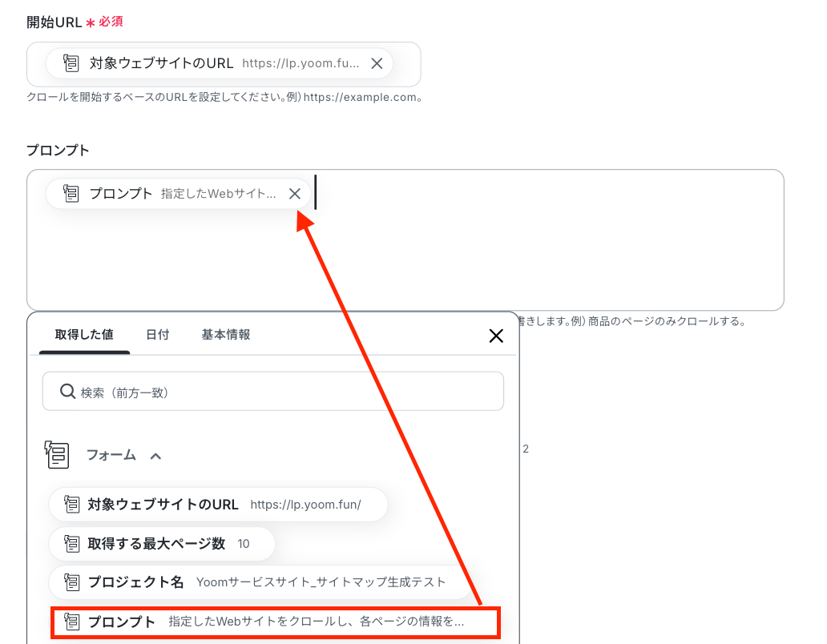Viewport: 827px width, 644px height.
Task: Select プロジェクト名 value in list
Action: [x=260, y=582]
